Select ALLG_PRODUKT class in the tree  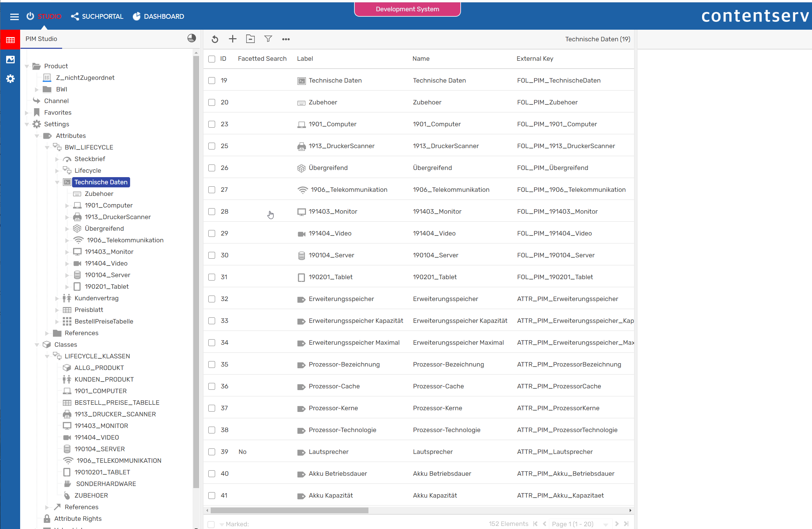(x=99, y=368)
